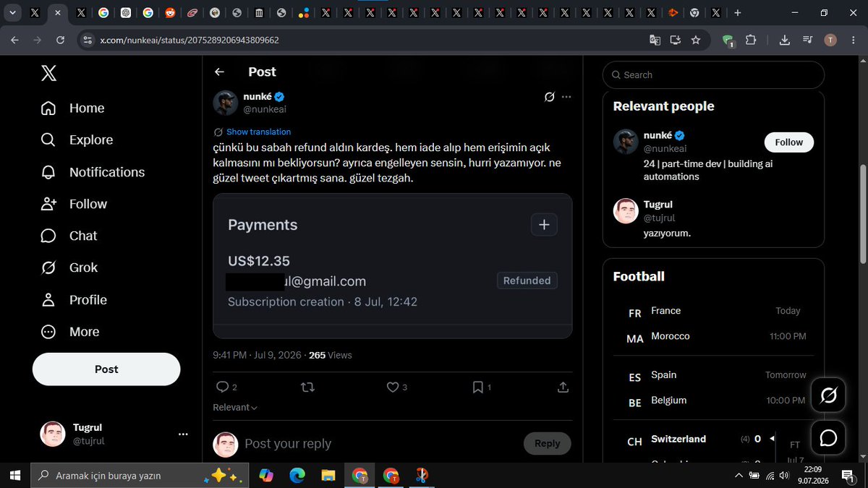The height and width of the screenshot is (488, 868).
Task: Click install app icon in address bar
Action: pos(675,40)
